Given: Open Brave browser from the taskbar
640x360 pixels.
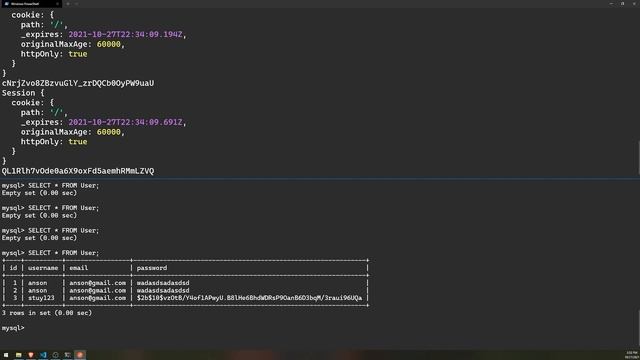Looking at the screenshot, I should (31, 355).
